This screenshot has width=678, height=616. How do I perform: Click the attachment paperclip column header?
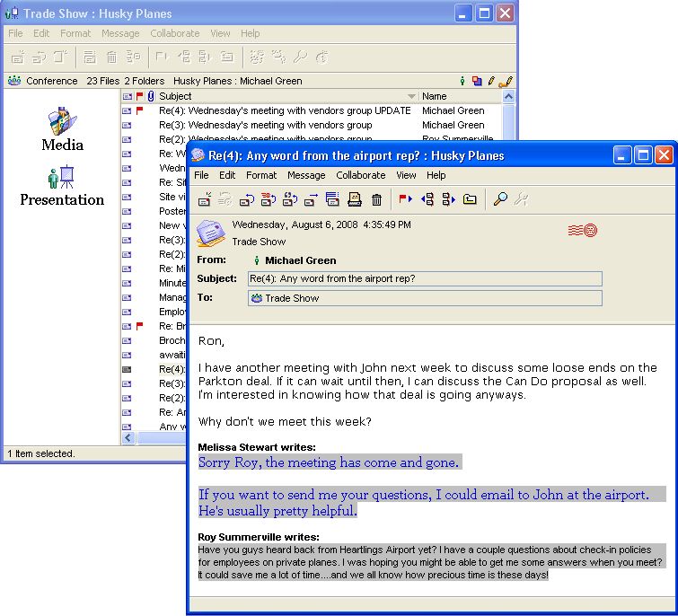(151, 96)
